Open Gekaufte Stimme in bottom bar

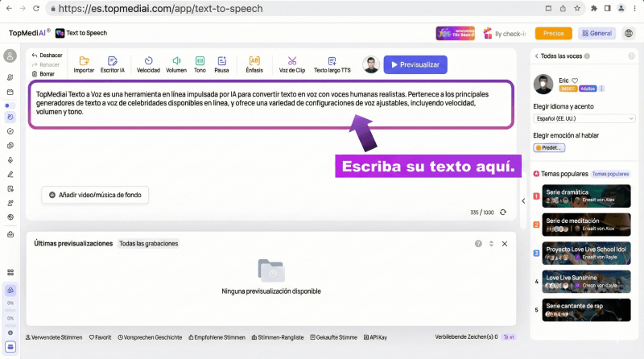(x=333, y=337)
